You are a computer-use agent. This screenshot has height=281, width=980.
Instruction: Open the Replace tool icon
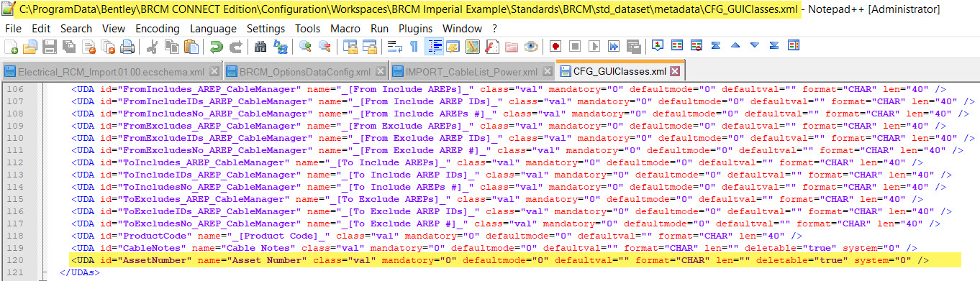[x=281, y=47]
